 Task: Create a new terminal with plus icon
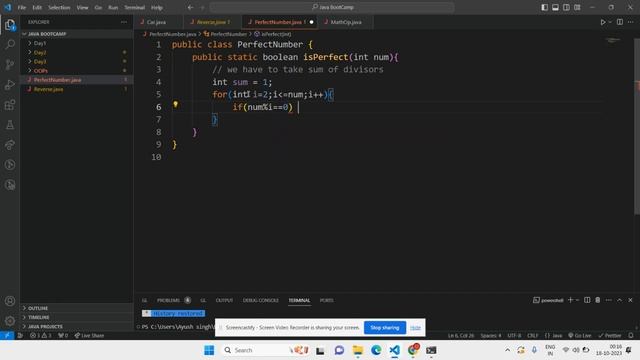[570, 300]
